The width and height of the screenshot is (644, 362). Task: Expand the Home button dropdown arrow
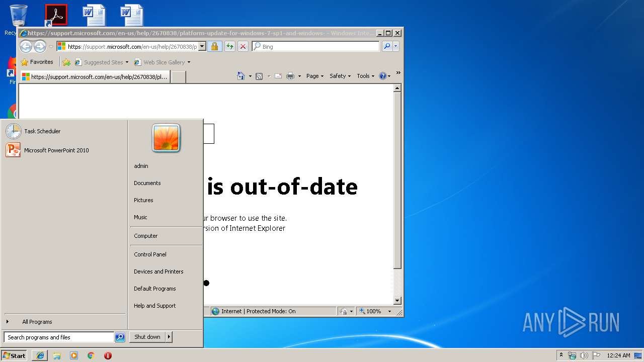pos(250,76)
